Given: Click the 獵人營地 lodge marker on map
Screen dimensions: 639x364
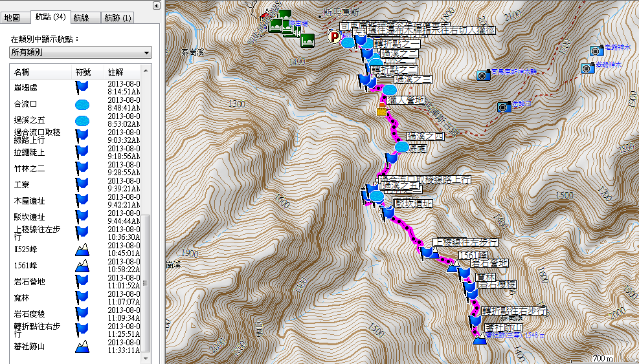Looking at the screenshot, I should (382, 109).
